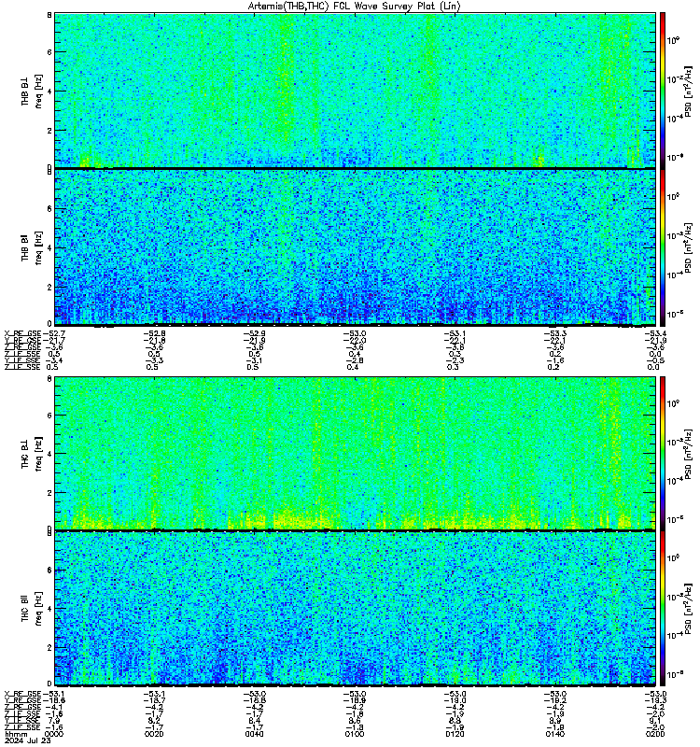The width and height of the screenshot is (700, 747).
Task: Click the 0200 time label on the bottom axis
Action: pyautogui.click(x=655, y=734)
